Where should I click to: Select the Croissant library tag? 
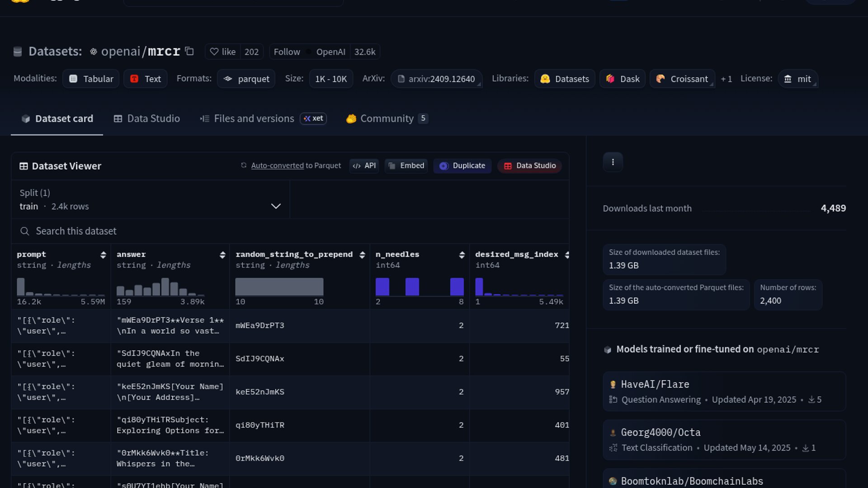682,79
